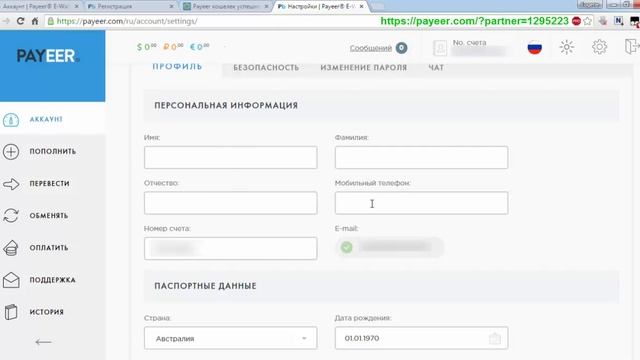Image resolution: width=640 pixels, height=360 pixels.
Task: Click the dollar balance $0
Action: (147, 47)
